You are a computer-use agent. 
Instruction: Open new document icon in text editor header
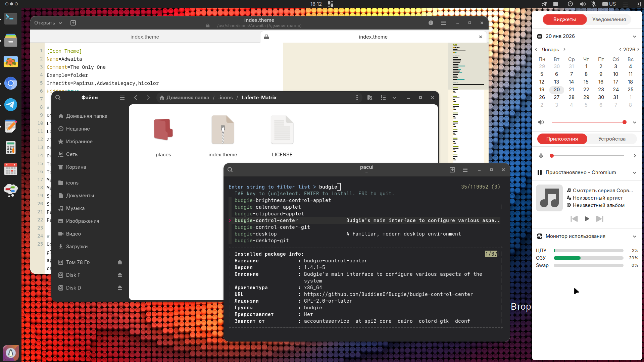pyautogui.click(x=73, y=23)
